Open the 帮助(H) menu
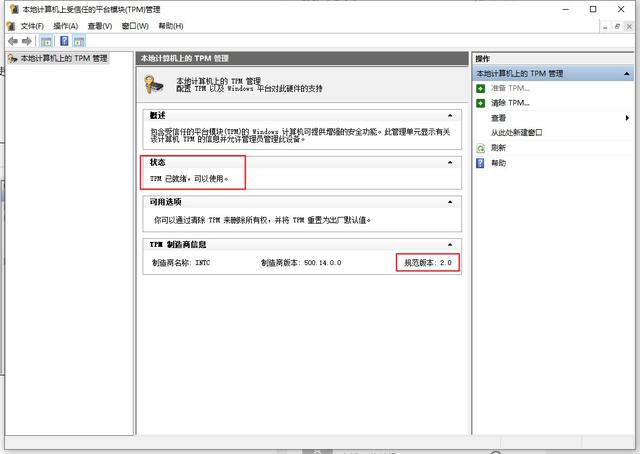640x454 pixels. [x=171, y=26]
